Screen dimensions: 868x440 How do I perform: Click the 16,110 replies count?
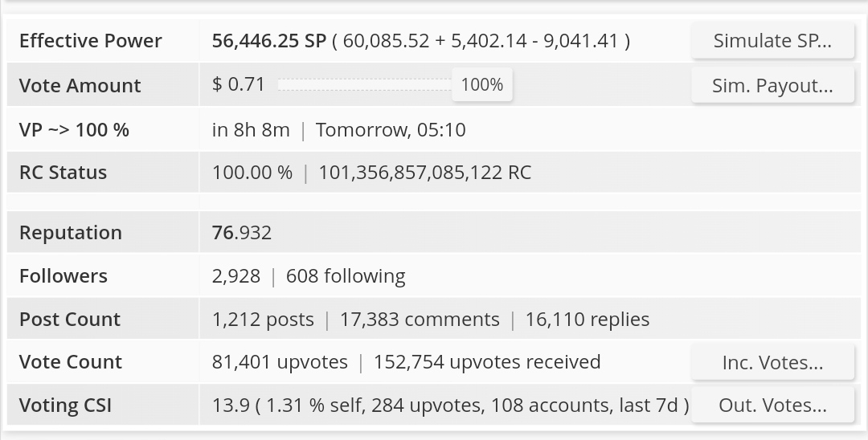pyautogui.click(x=588, y=320)
